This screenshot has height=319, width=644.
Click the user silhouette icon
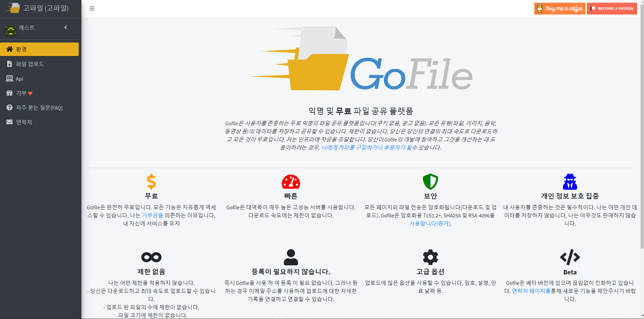point(291,257)
